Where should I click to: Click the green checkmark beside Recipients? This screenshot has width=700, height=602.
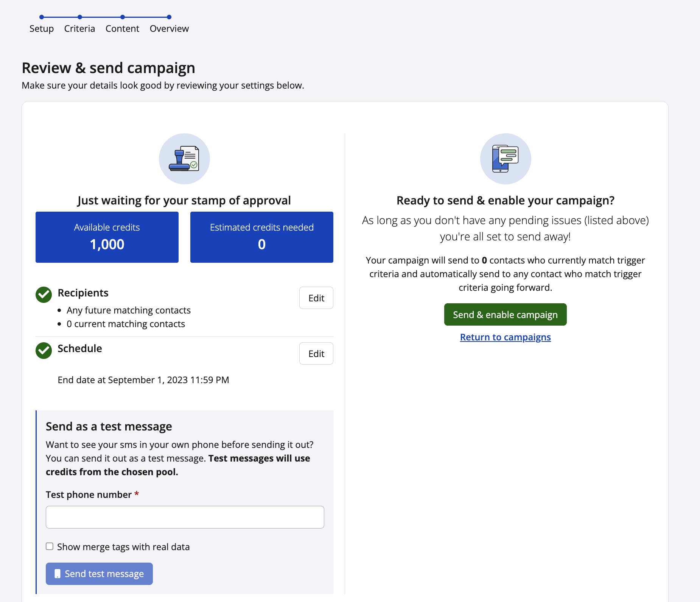coord(44,295)
